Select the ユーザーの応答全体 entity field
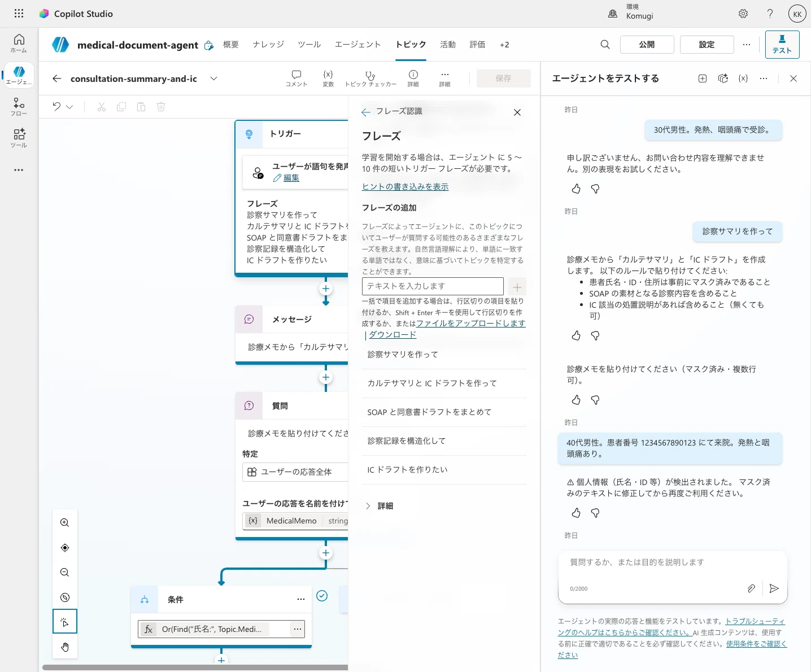Screen dimensions: 811x672 click(295, 472)
